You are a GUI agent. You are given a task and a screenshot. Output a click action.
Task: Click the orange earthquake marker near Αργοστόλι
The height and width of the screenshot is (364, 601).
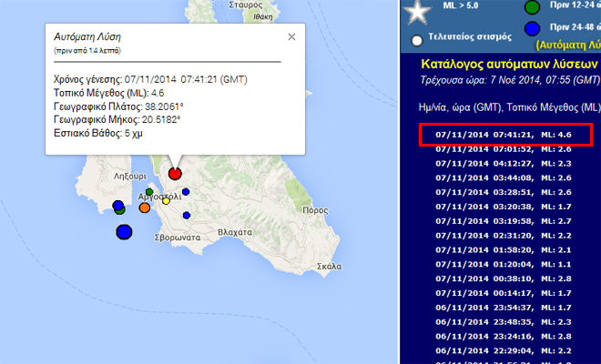(145, 208)
